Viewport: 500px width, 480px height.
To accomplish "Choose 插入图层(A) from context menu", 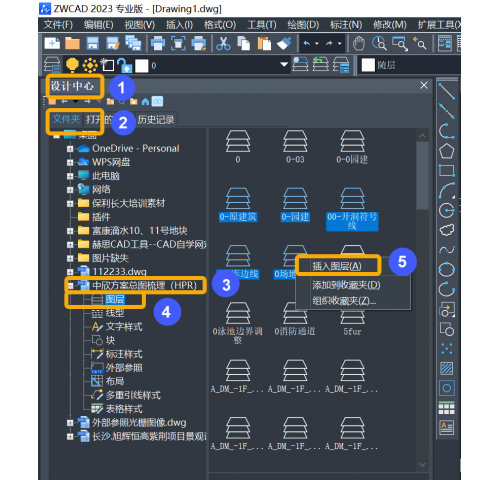I will [x=337, y=266].
